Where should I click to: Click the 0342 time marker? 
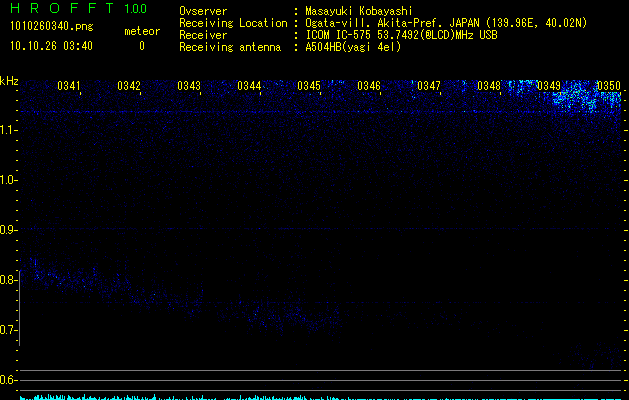point(129,86)
